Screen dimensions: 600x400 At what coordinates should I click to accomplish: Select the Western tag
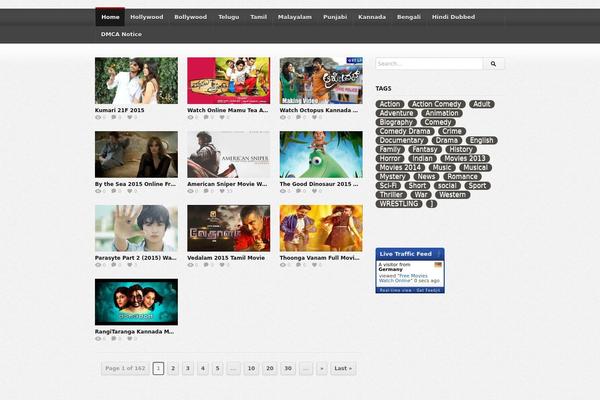(452, 195)
